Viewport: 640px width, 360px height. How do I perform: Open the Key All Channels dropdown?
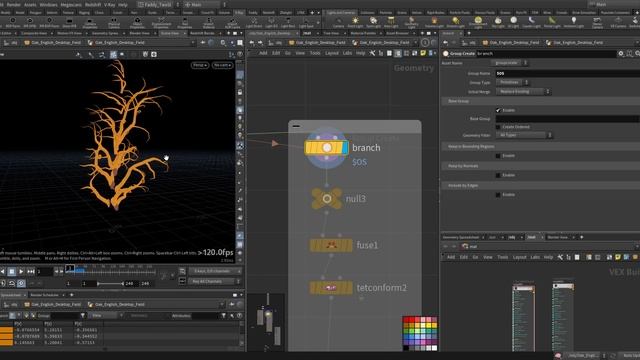click(215, 281)
